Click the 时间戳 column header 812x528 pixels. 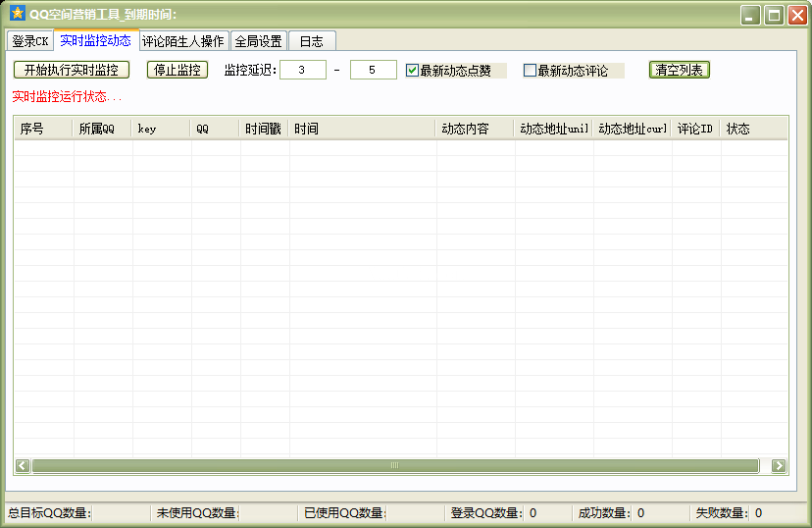pos(264,129)
